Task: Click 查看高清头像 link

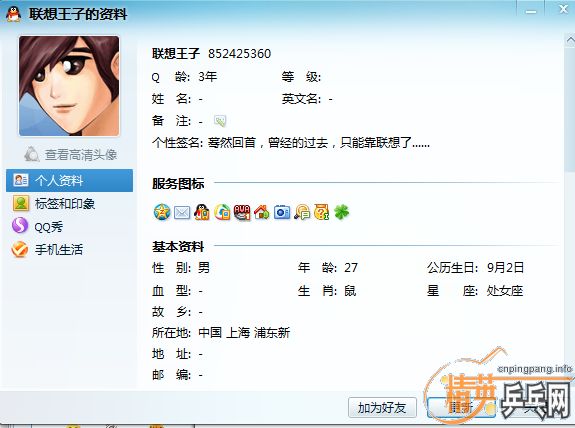Action: 71,154
